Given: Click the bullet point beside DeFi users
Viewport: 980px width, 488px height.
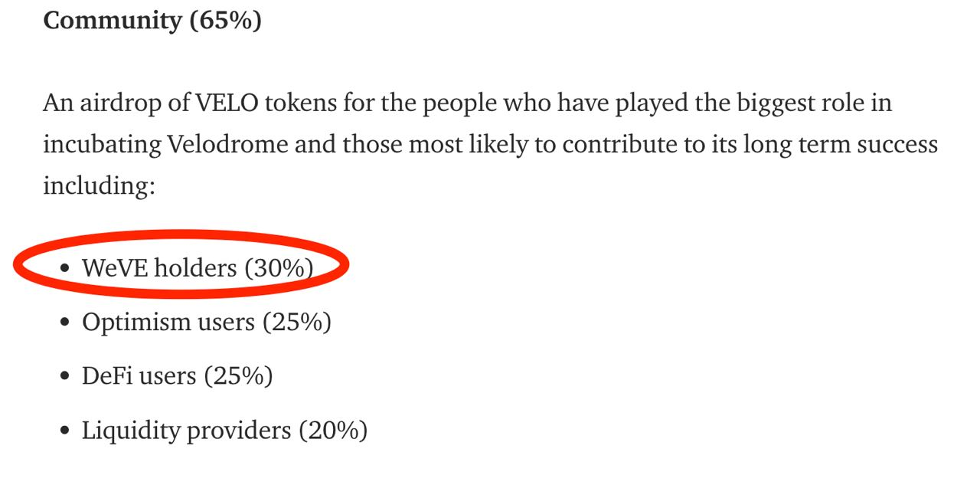Looking at the screenshot, I should pos(65,377).
